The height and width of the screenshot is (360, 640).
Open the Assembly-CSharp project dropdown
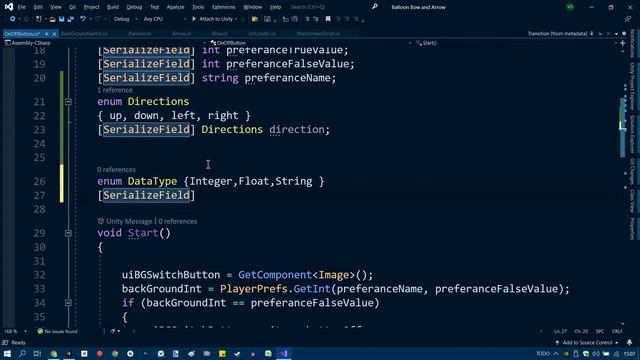click(104, 43)
